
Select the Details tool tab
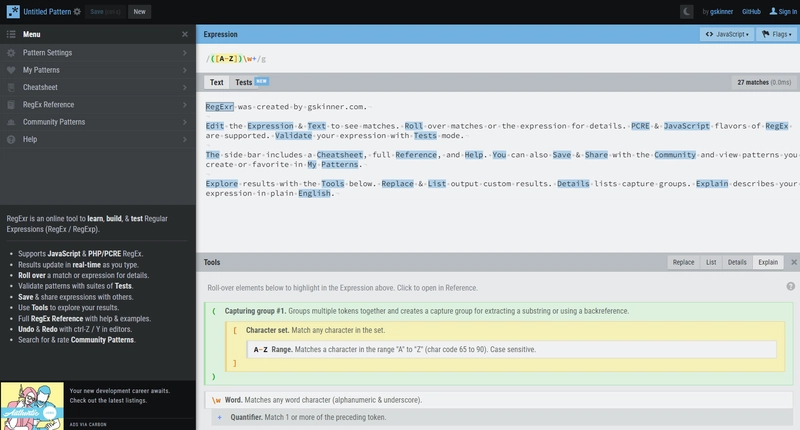click(x=737, y=262)
